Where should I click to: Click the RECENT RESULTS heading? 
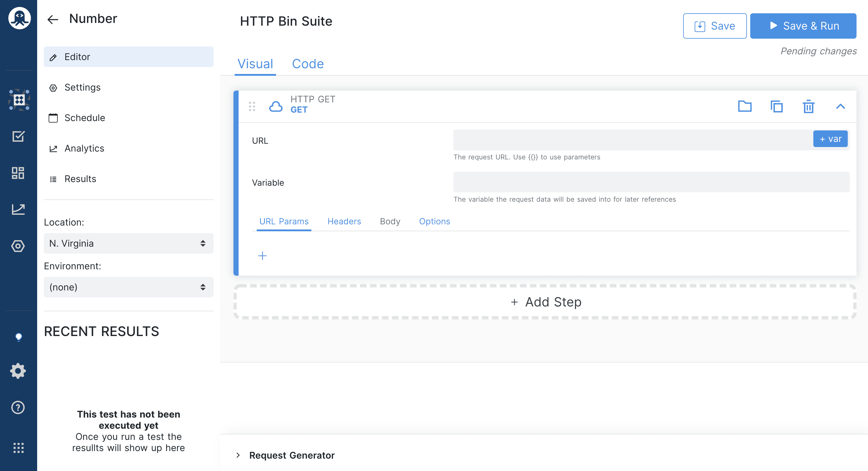tap(101, 331)
